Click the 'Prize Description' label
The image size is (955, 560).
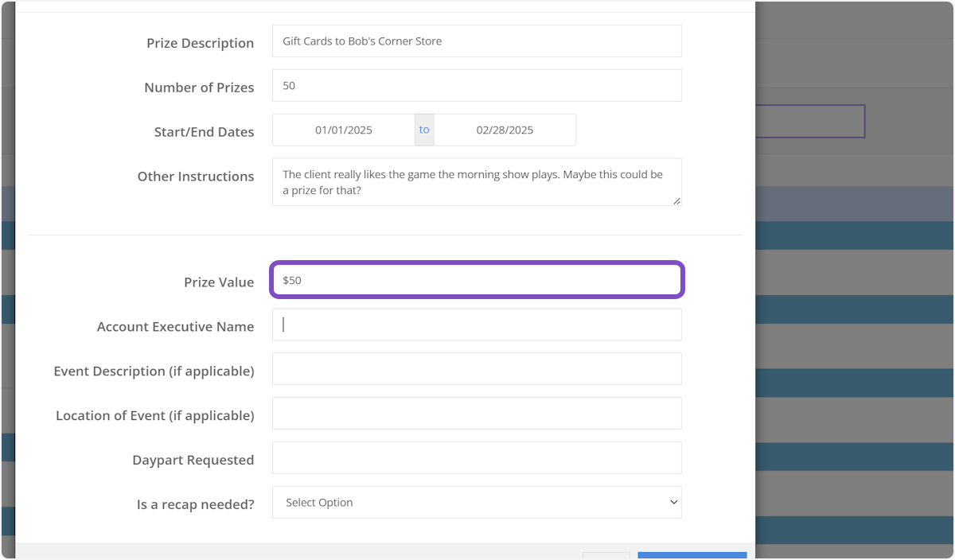coord(200,43)
